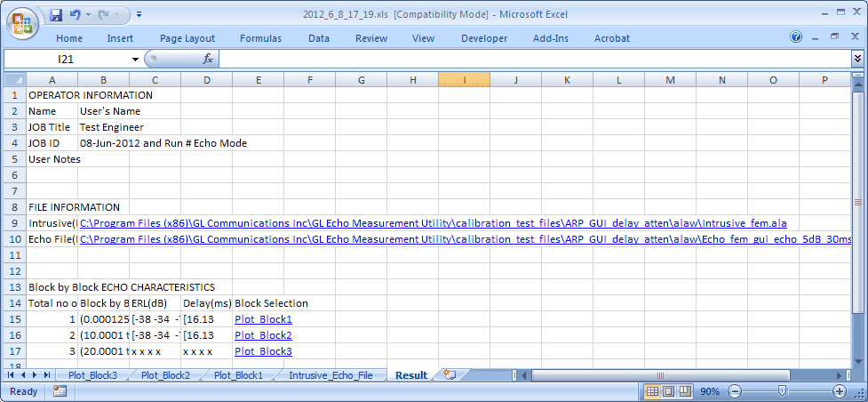Expand the formula bar with the chevron
This screenshot has height=402, width=868.
857,58
